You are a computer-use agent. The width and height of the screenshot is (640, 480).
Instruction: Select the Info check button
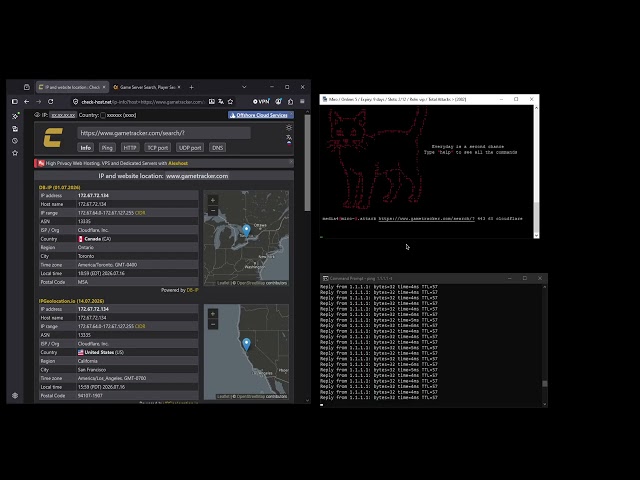click(86, 148)
